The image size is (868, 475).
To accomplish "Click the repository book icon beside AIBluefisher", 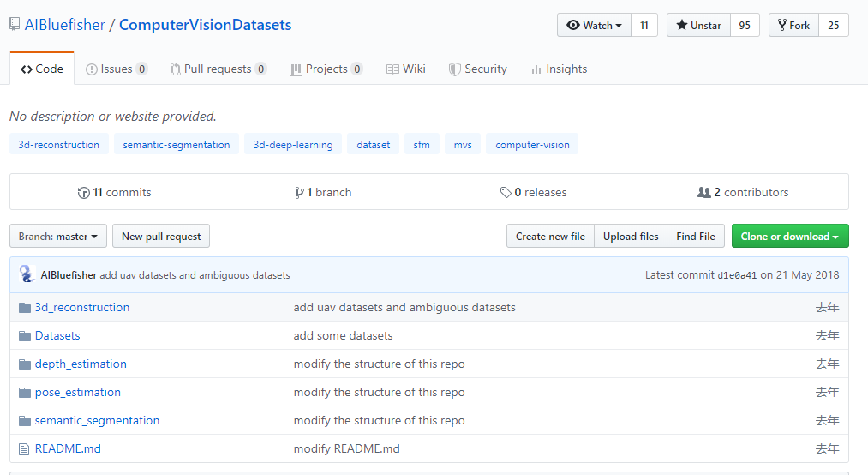I will 15,24.
